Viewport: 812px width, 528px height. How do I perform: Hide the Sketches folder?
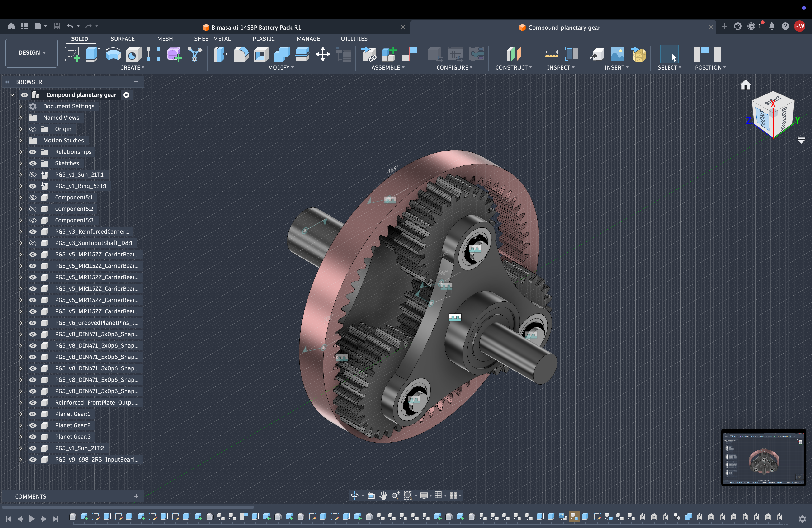33,163
